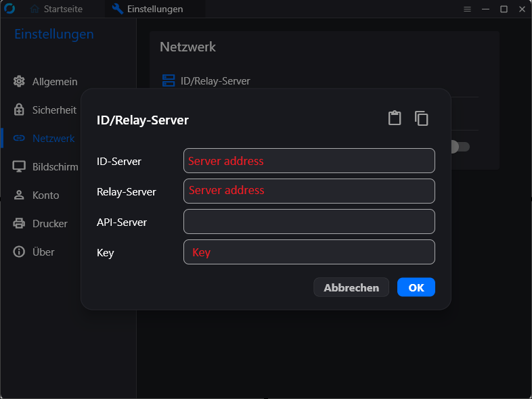
Task: Minimize the RustDesk window
Action: (485, 9)
